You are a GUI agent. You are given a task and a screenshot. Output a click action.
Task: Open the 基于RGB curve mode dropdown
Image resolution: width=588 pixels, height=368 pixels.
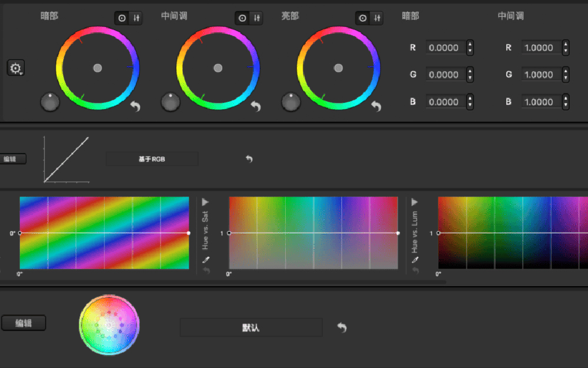coord(152,159)
